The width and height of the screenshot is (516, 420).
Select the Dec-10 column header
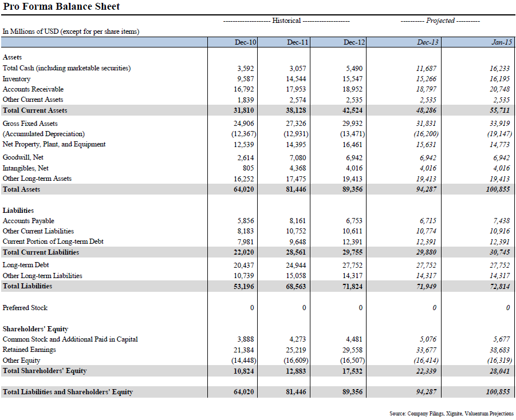tap(244, 41)
